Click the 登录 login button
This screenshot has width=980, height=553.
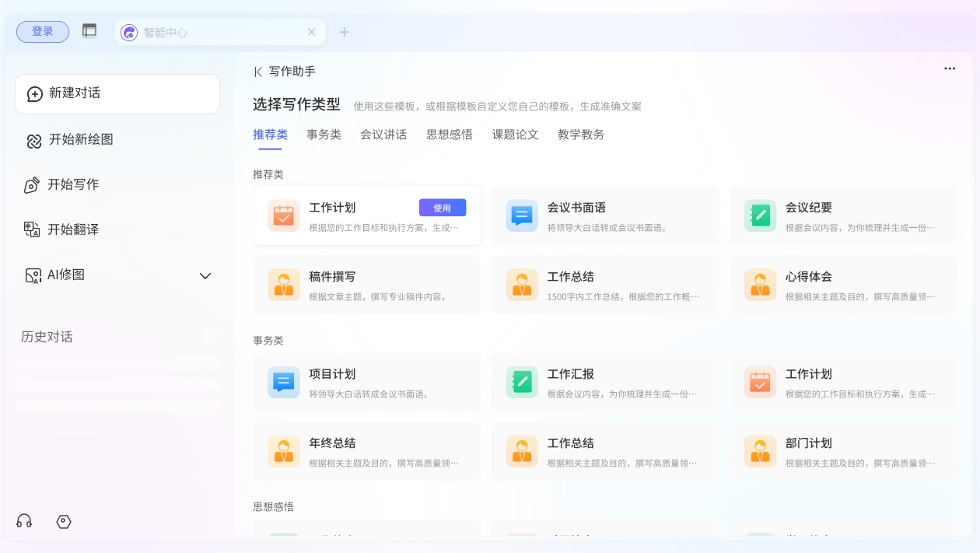[x=43, y=32]
